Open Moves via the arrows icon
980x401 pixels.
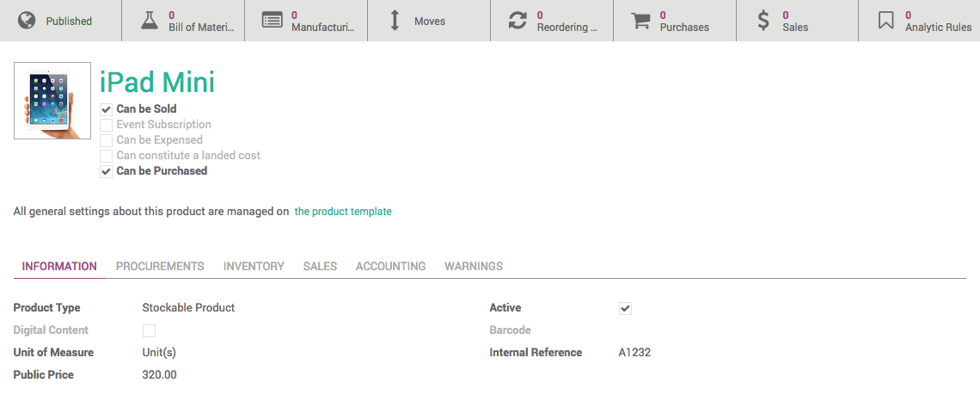(x=395, y=21)
